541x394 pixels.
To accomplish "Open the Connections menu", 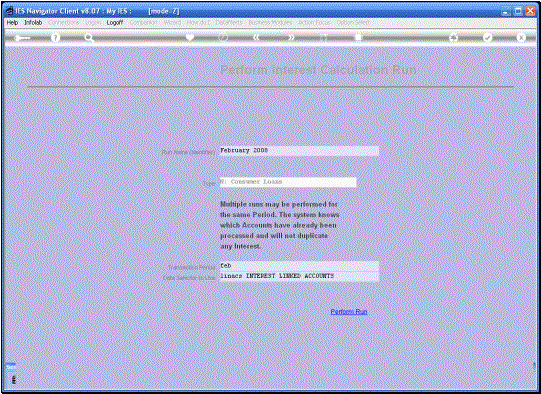I will pos(64,22).
